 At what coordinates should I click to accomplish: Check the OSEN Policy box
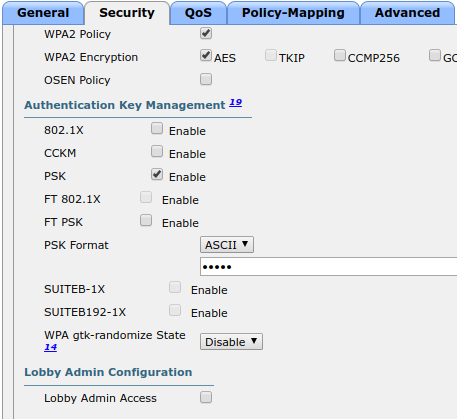206,79
